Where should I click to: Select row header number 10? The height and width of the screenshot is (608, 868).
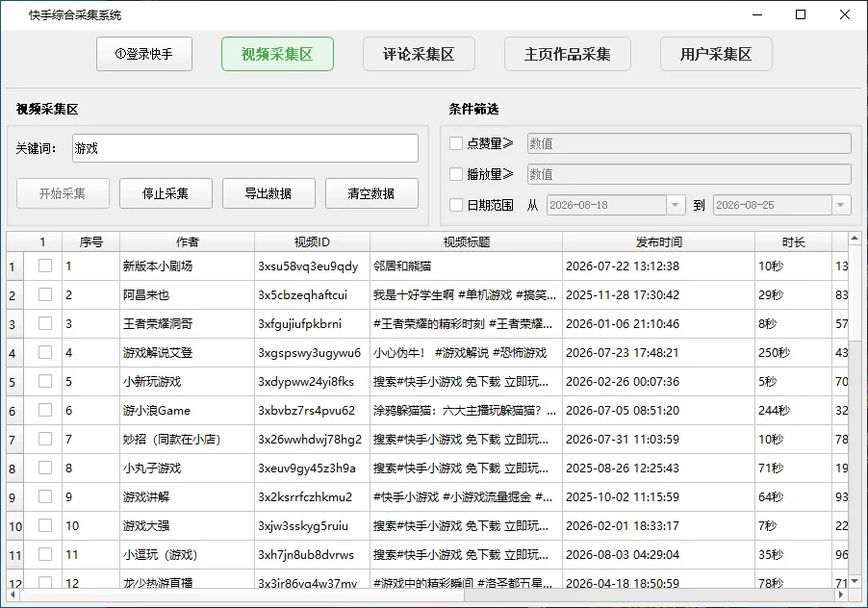pos(15,525)
